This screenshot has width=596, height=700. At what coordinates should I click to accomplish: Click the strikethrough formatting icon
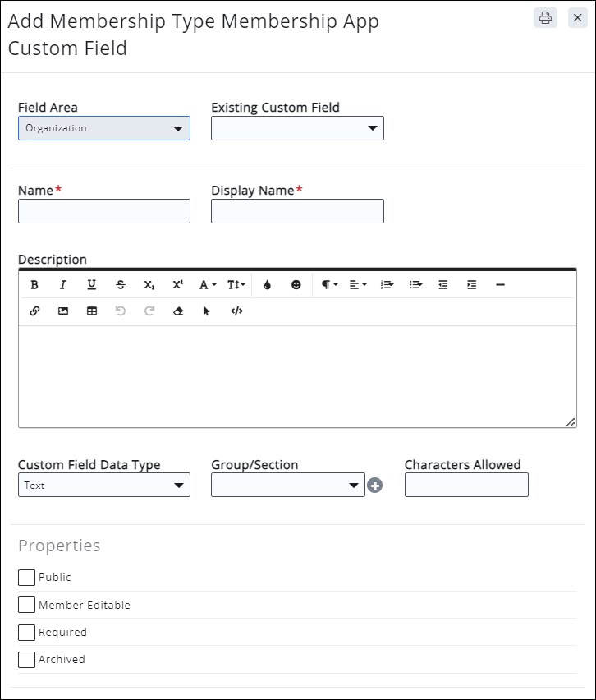click(x=121, y=285)
